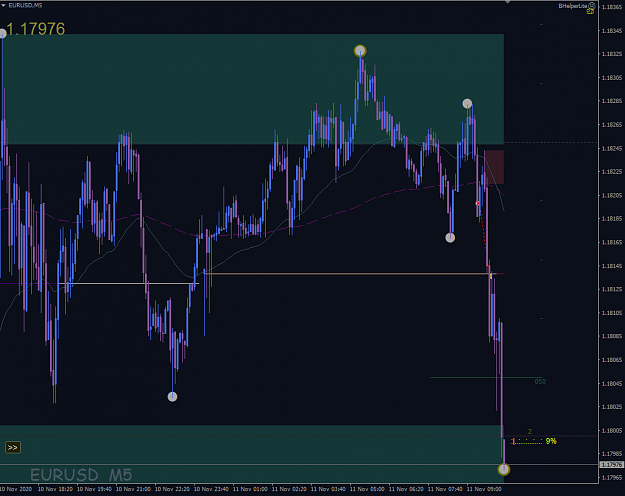The image size is (625, 496).
Task: Click the 11 Nov 09:00 time label
Action: point(484,489)
